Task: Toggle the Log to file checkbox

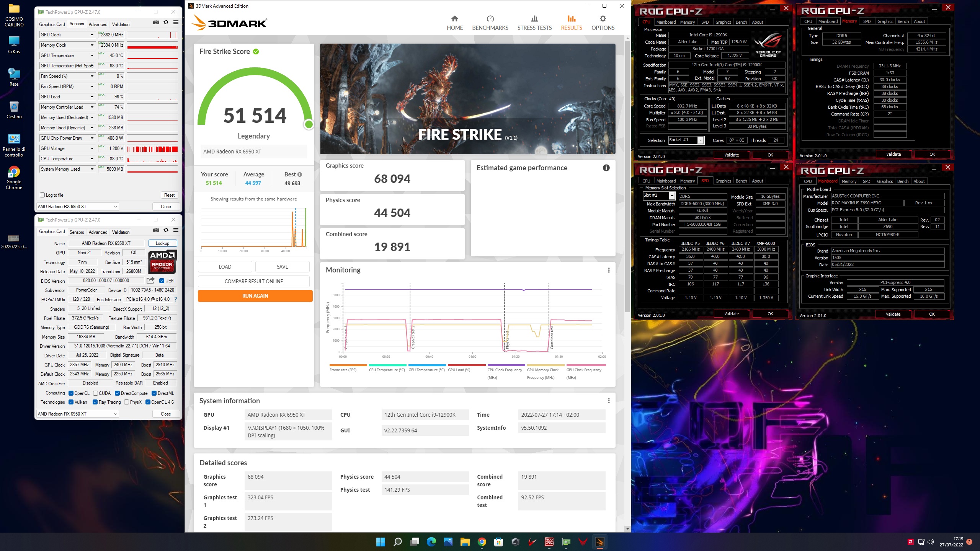Action: coord(42,195)
